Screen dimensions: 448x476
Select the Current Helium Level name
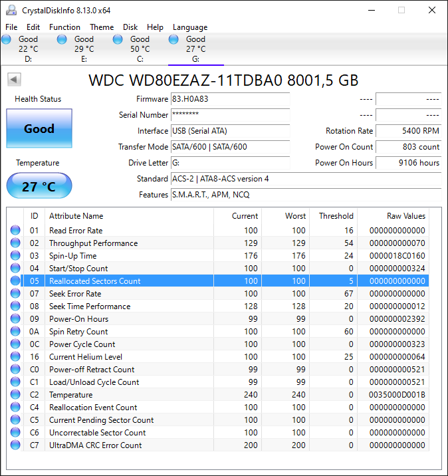86,357
